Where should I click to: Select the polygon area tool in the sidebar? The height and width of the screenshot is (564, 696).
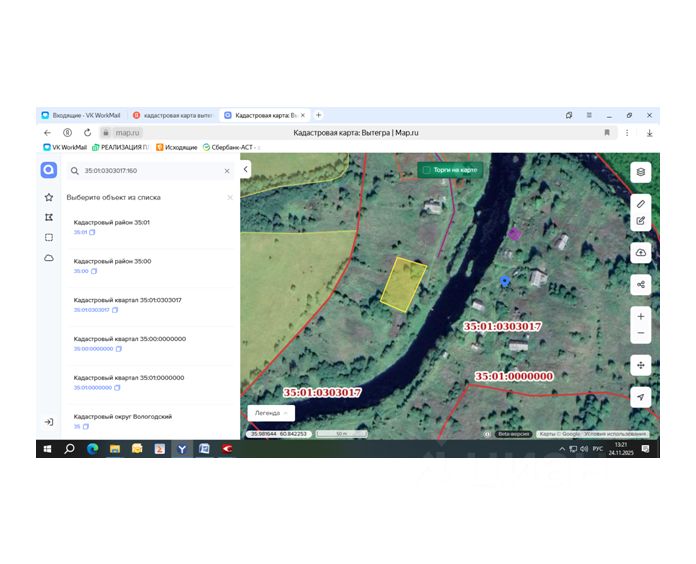coord(49,217)
